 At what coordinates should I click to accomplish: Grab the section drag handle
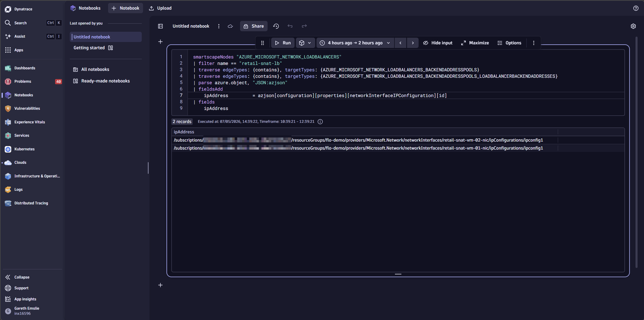tap(262, 43)
